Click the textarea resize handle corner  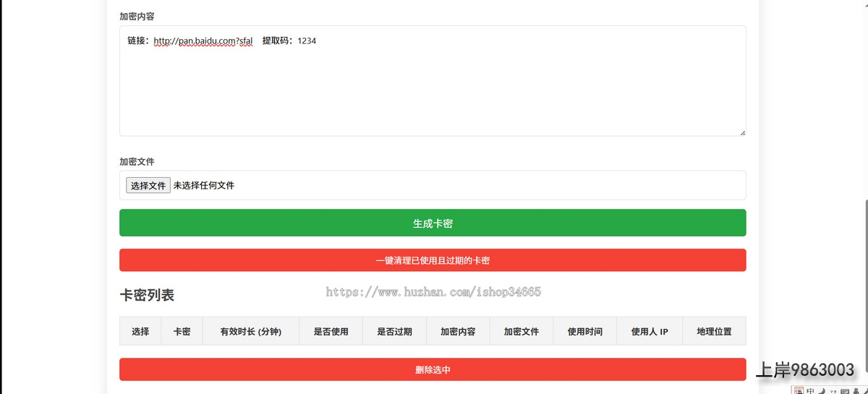pyautogui.click(x=742, y=132)
